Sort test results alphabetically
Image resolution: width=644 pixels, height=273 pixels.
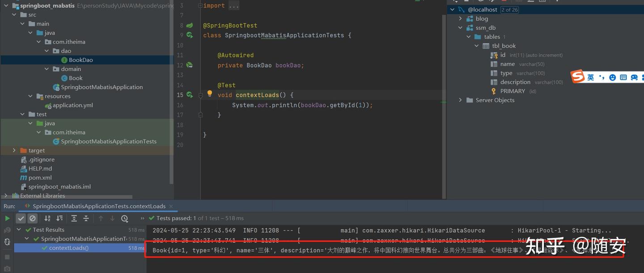[47, 218]
